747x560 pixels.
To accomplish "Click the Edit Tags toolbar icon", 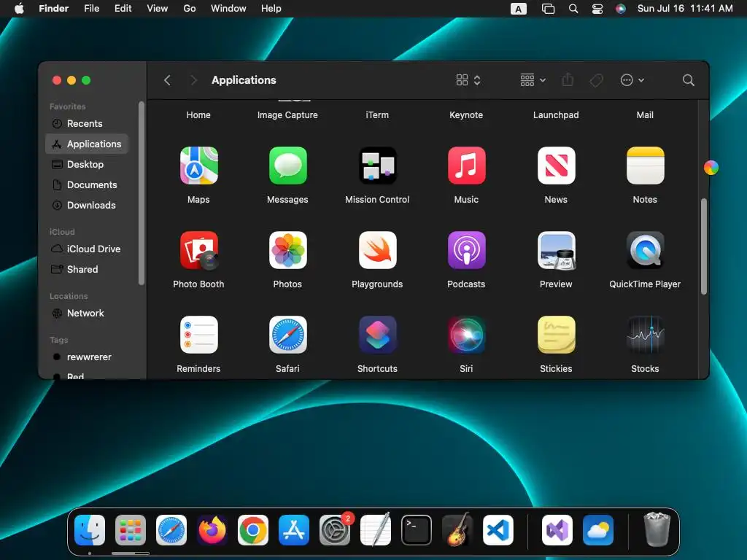I will pos(596,80).
